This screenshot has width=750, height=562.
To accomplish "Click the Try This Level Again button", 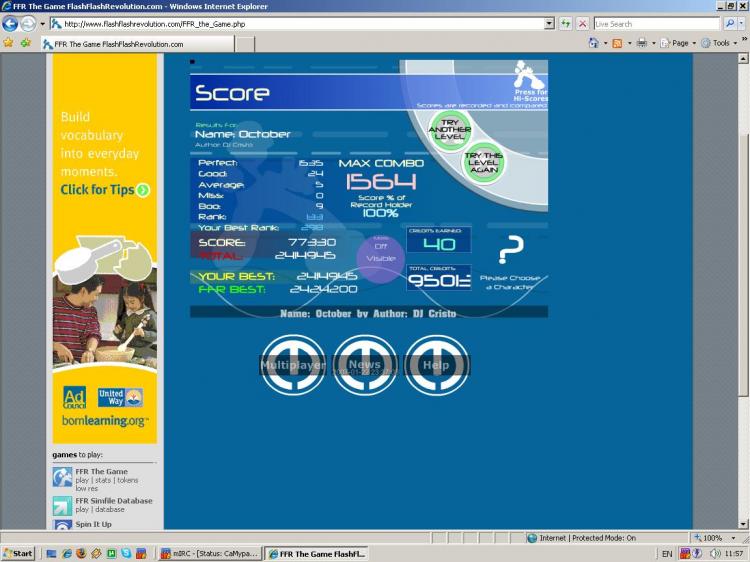I will coord(484,162).
